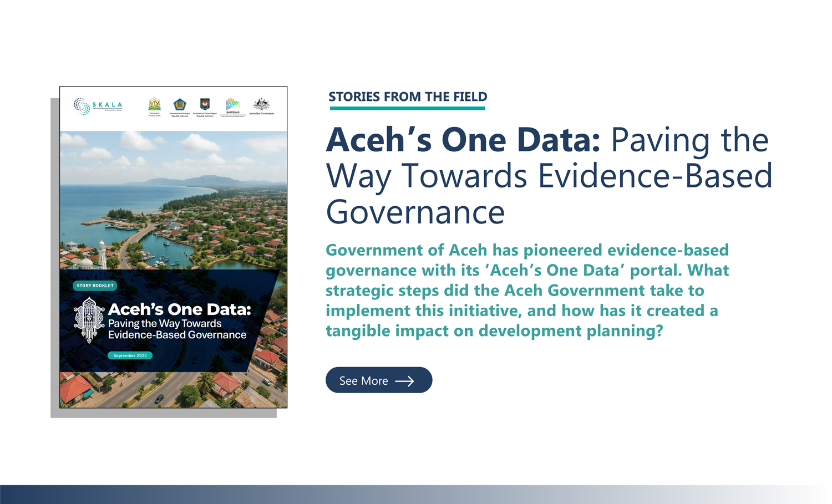Screen dimensions: 832x504
Task: Click the See More button
Action: (x=379, y=380)
